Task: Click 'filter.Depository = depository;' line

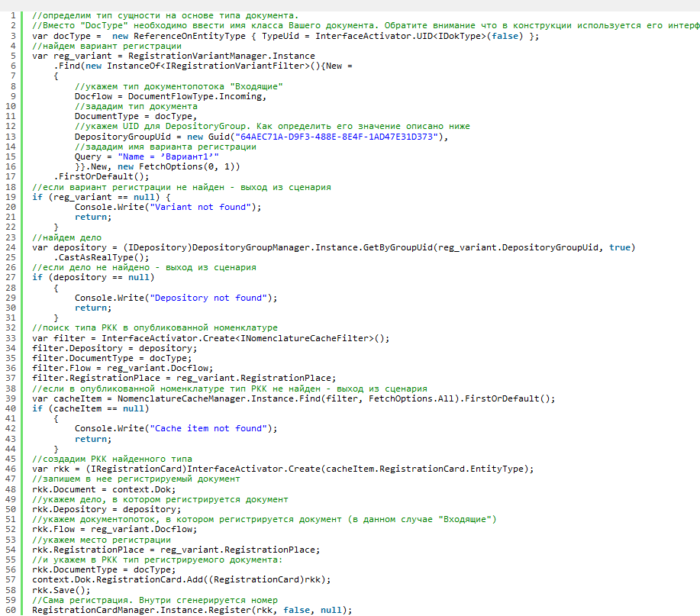Action: [115, 348]
